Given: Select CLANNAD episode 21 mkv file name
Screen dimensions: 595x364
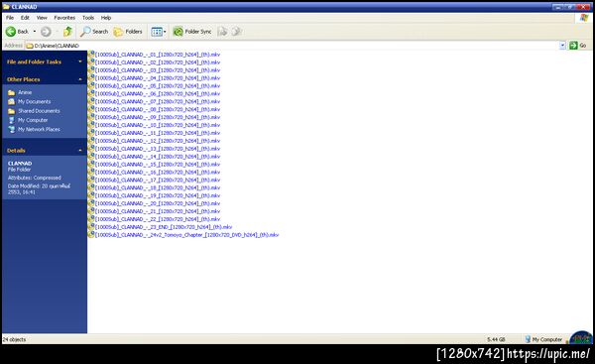Looking at the screenshot, I should coord(158,211).
